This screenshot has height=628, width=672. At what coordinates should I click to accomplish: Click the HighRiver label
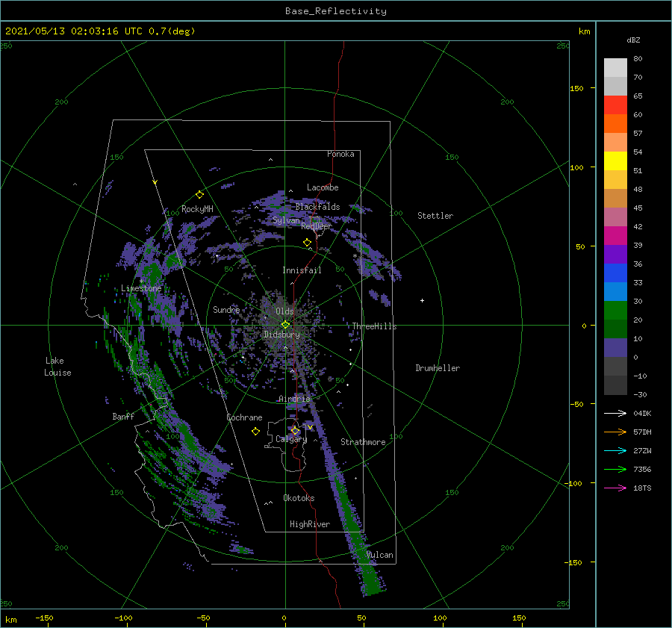pyautogui.click(x=310, y=524)
